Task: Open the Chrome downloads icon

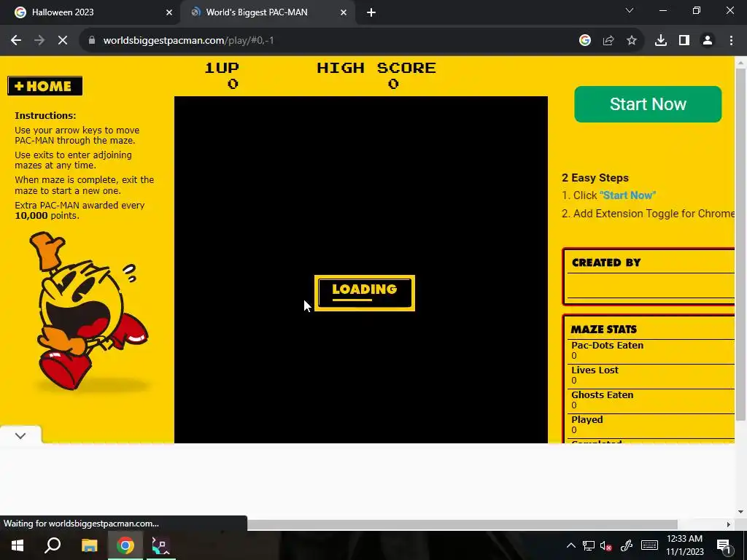Action: coord(661,41)
